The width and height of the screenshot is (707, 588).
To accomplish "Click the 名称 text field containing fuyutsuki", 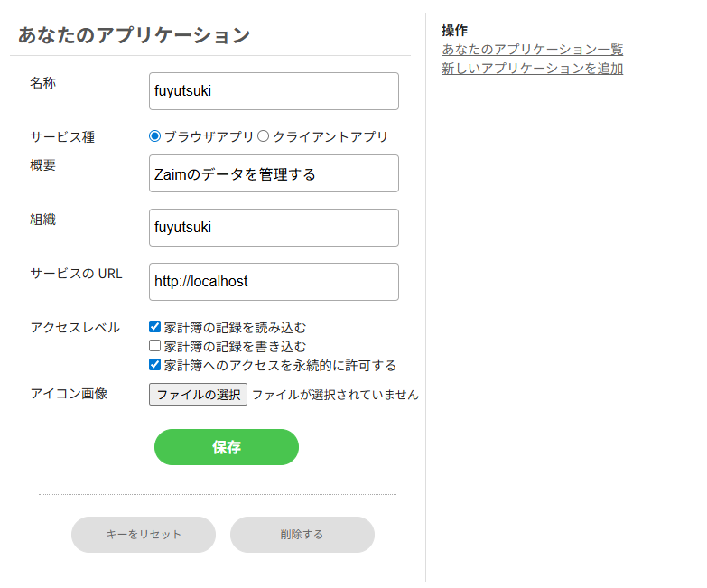I will [274, 91].
